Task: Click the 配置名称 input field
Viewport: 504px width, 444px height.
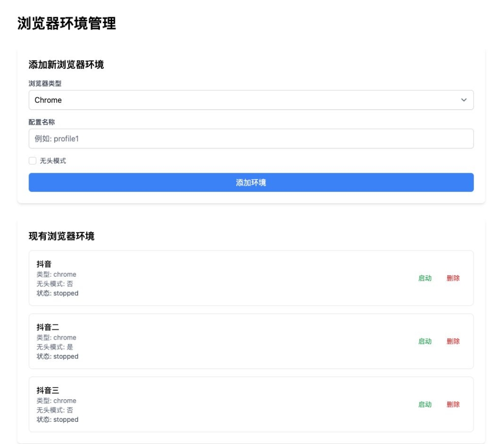Action: pos(251,139)
